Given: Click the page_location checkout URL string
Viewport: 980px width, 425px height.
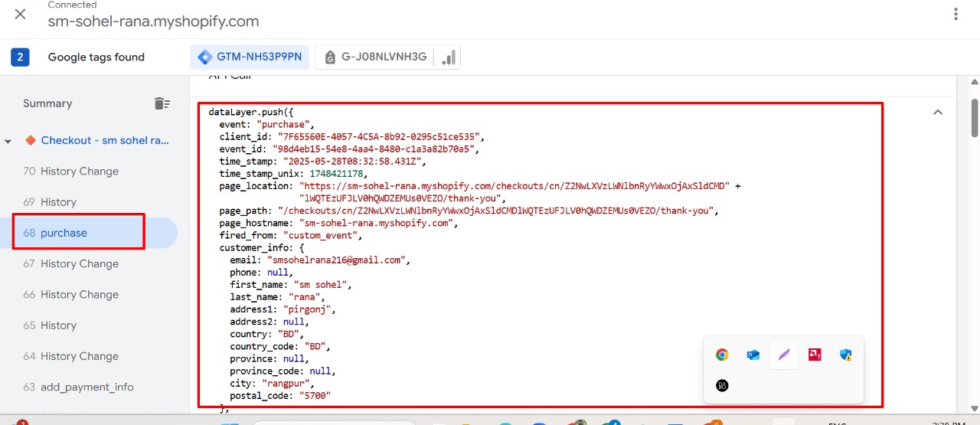Looking at the screenshot, I should pos(514,186).
